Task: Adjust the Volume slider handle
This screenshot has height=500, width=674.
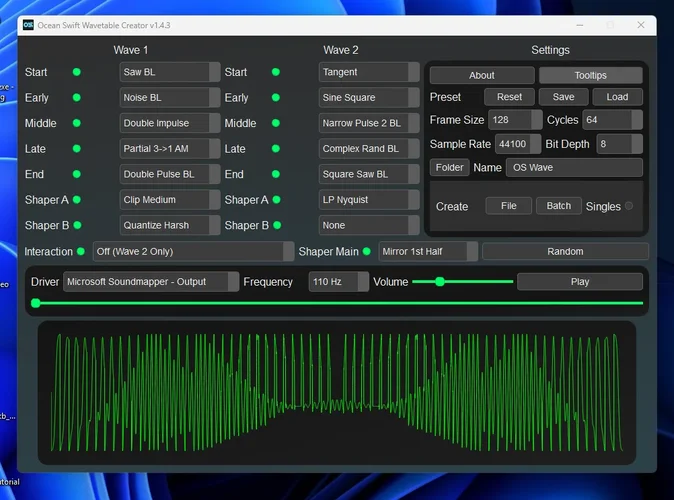Action: 440,282
